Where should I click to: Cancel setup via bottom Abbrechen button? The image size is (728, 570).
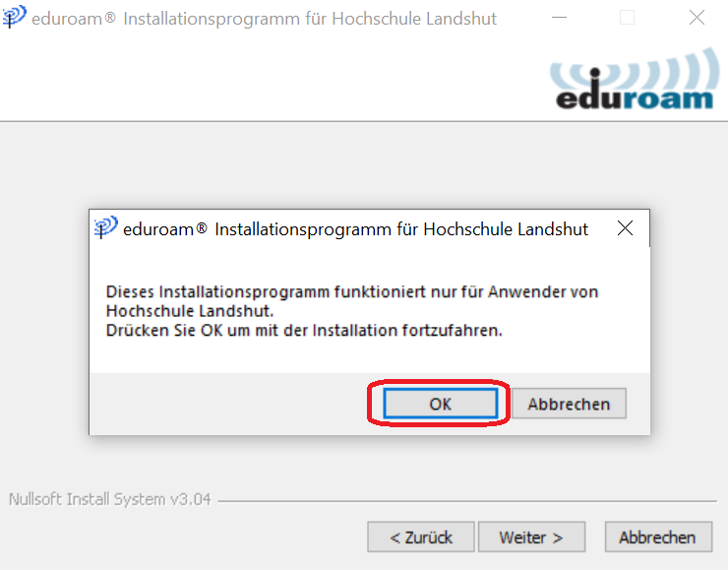tap(658, 537)
